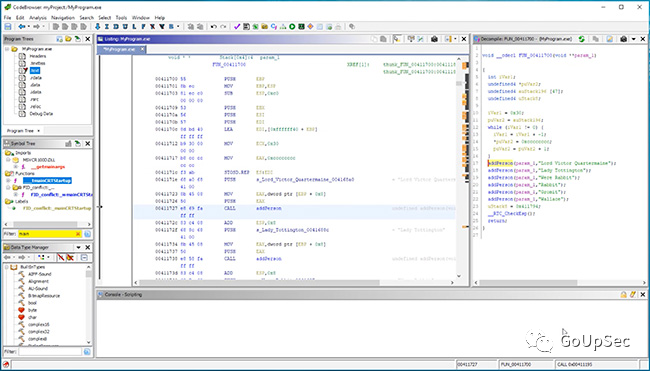Click the Listing vertical scrollbar

point(459,167)
